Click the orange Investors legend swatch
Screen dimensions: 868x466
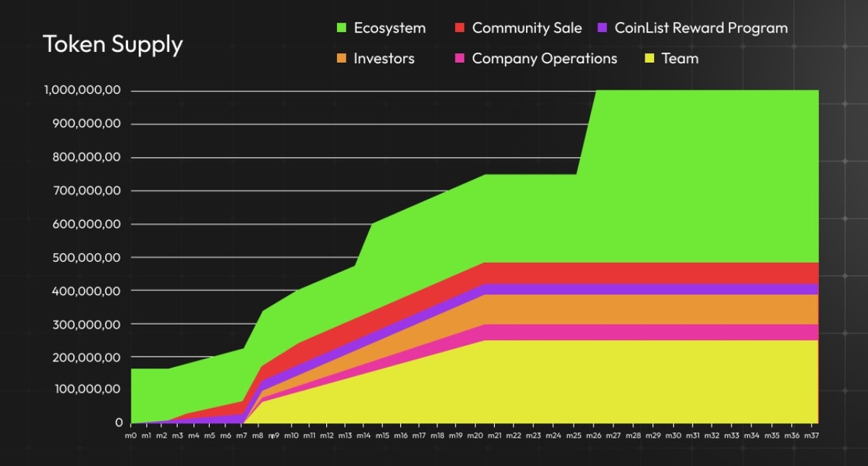coord(342,59)
